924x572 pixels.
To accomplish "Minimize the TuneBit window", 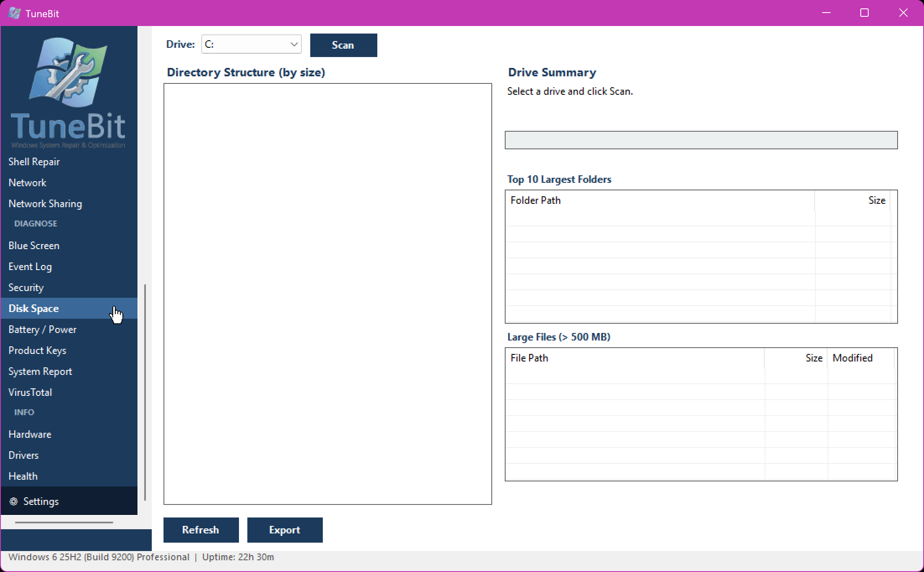I will tap(826, 13).
